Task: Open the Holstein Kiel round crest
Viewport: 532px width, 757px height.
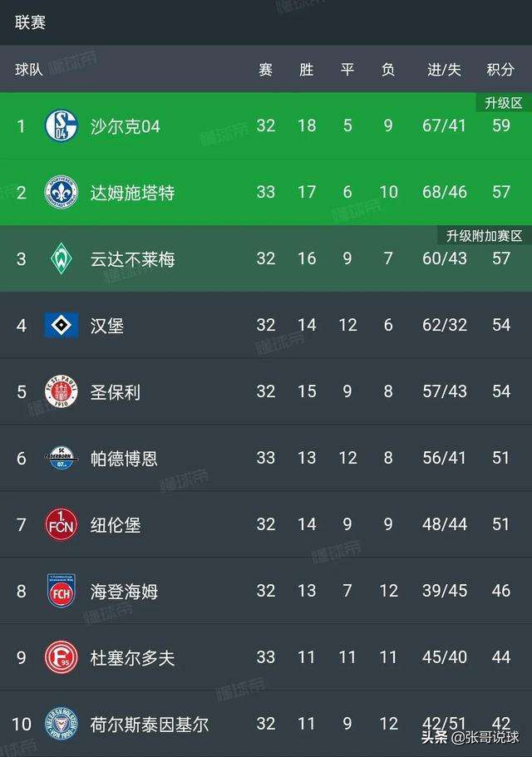Action: coord(62,724)
